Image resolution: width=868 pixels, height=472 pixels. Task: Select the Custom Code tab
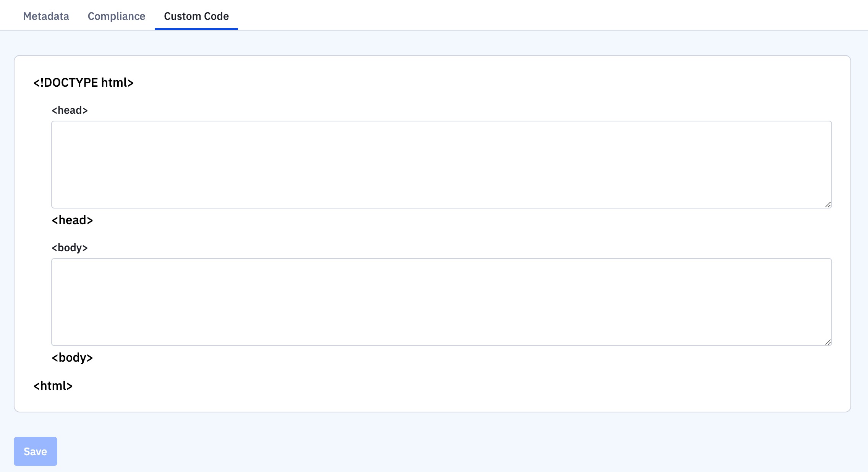(x=196, y=16)
